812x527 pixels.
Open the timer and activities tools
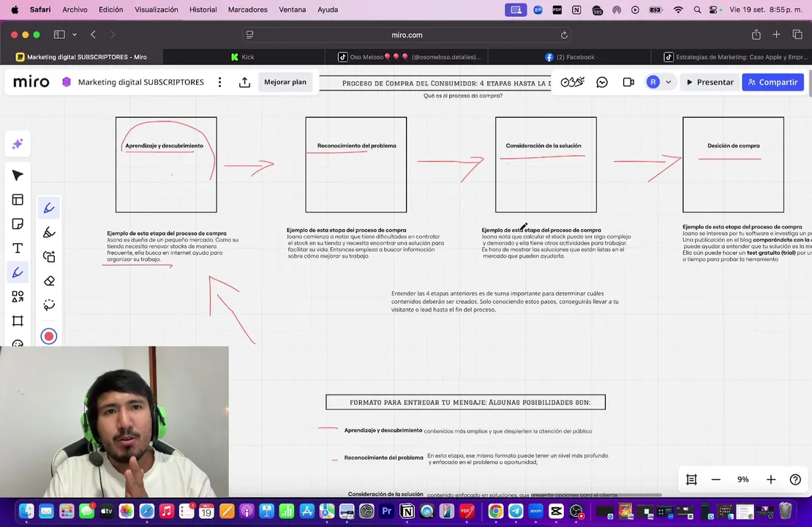tap(572, 82)
